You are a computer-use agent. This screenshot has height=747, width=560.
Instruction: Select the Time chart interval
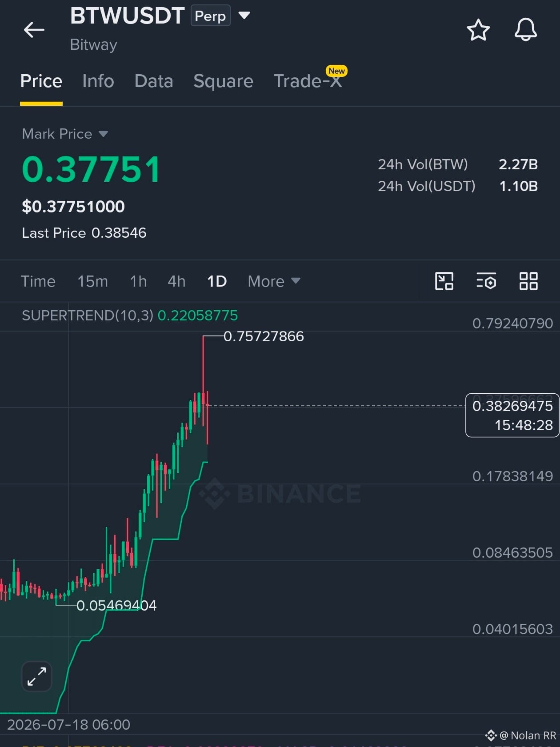point(38,281)
